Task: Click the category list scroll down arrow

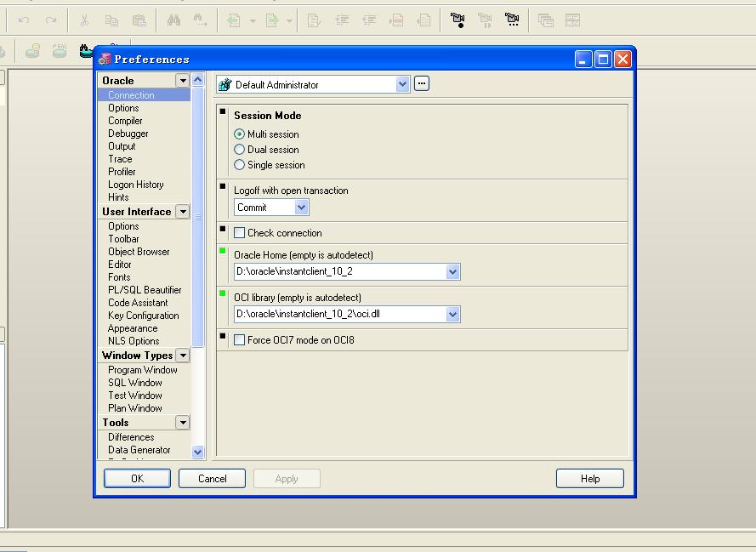Action: [198, 452]
